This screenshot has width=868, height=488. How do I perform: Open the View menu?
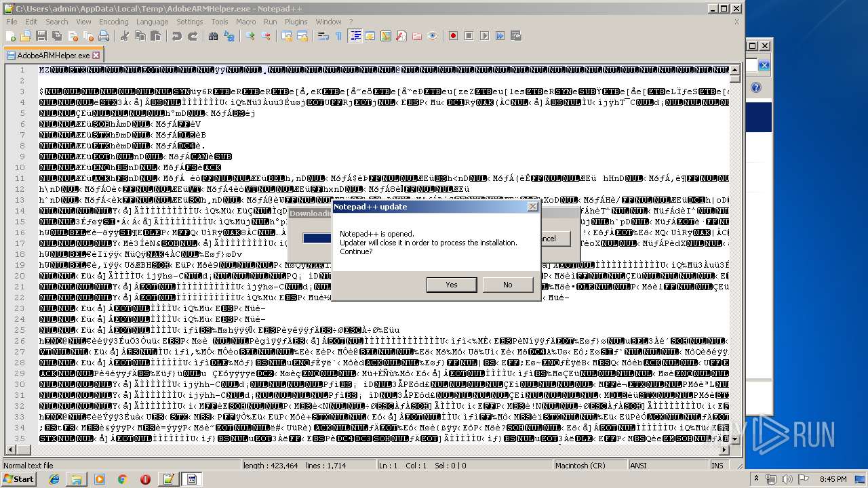click(x=83, y=22)
